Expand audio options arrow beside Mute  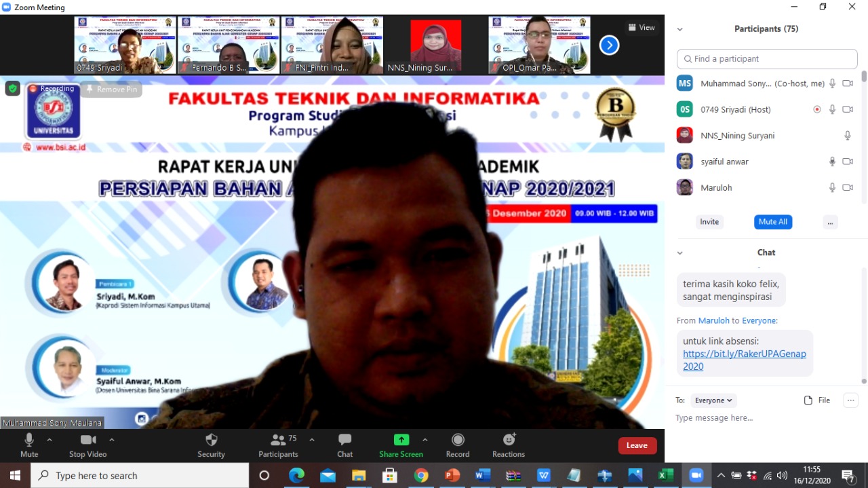point(50,440)
